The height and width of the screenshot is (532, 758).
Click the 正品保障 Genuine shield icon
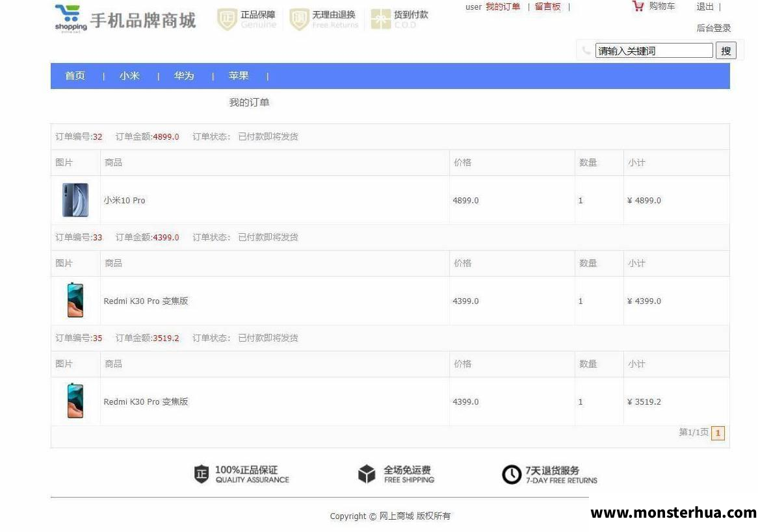pos(227,19)
